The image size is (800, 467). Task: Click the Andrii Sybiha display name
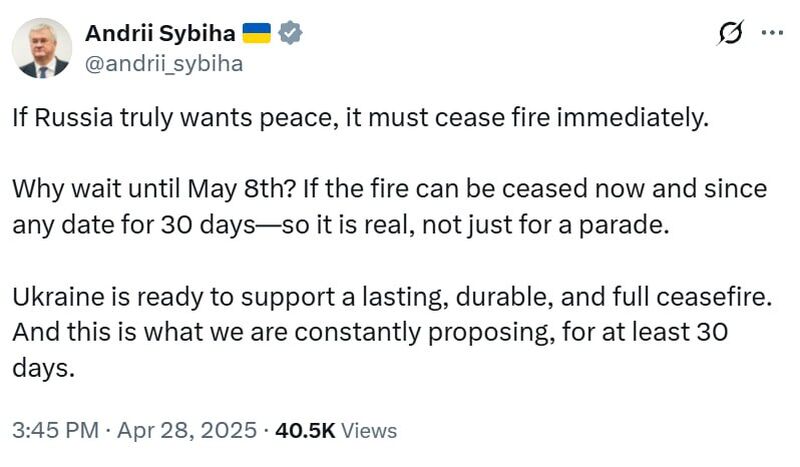pos(160,33)
